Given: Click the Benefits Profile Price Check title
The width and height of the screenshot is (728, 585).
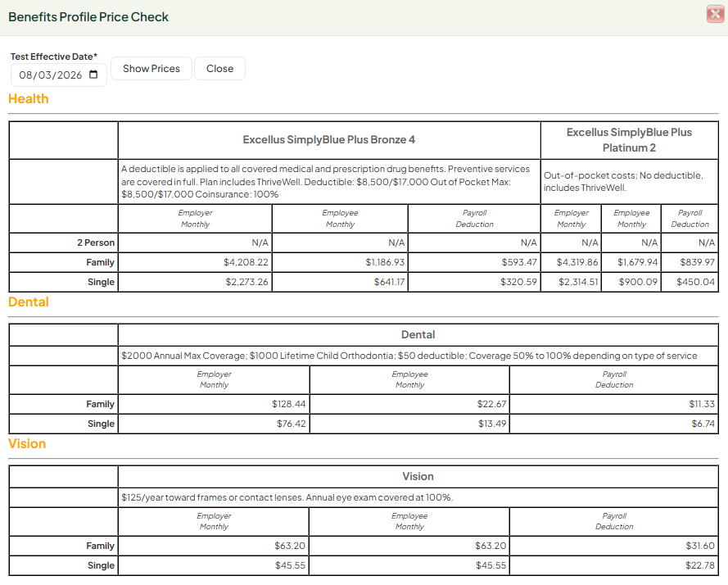Looking at the screenshot, I should 88,16.
